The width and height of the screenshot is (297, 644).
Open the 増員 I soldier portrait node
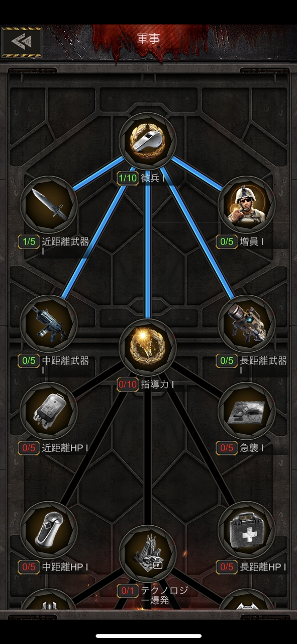pos(246,204)
